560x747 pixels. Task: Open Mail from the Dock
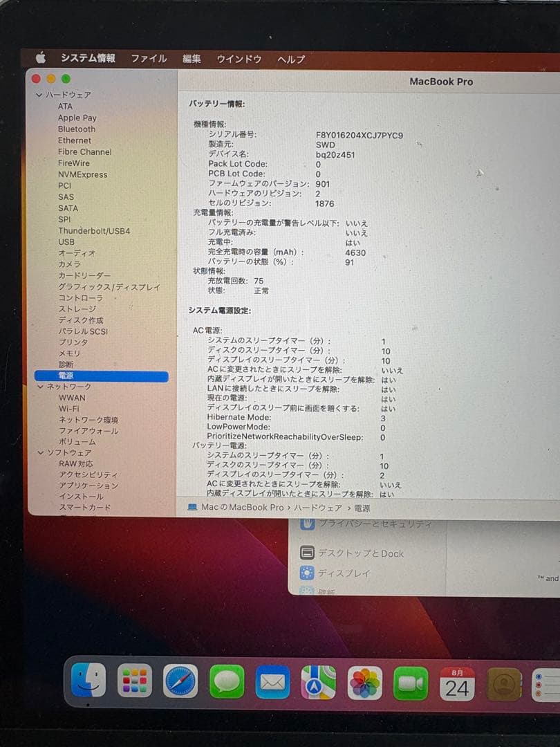tap(274, 681)
